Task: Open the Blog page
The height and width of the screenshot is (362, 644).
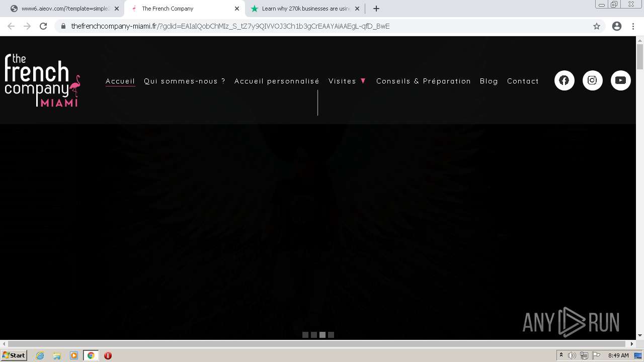Action: (489, 81)
